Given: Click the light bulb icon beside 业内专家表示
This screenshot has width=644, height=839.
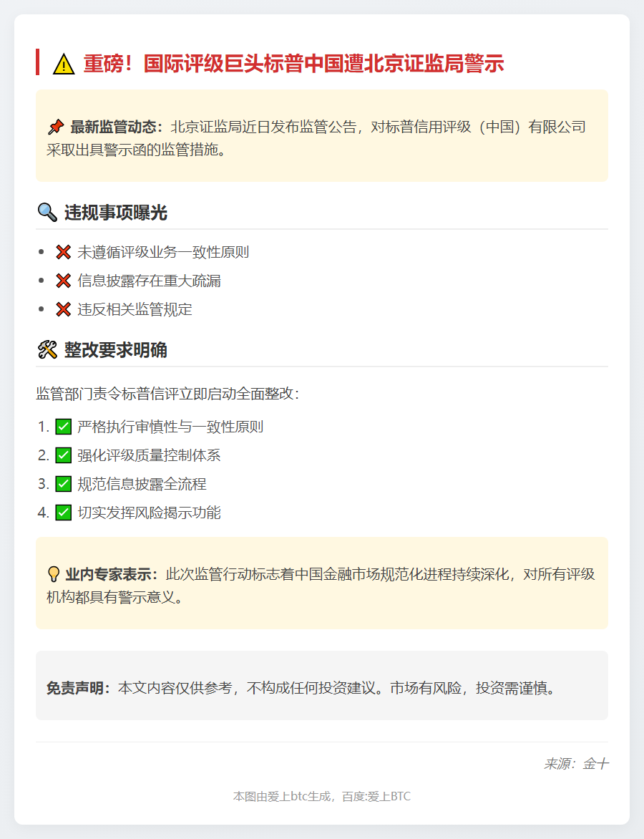Looking at the screenshot, I should (54, 574).
